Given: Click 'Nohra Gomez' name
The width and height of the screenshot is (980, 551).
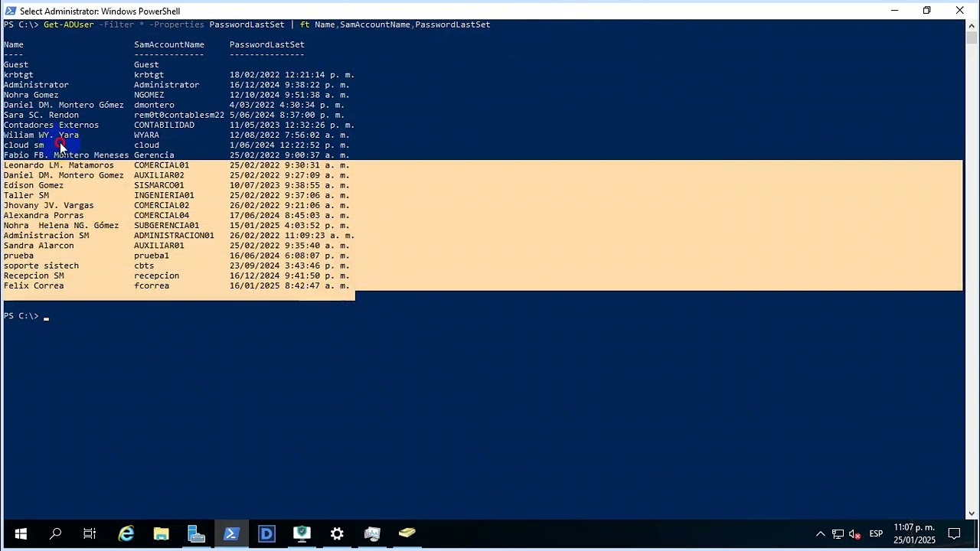Looking at the screenshot, I should point(31,95).
